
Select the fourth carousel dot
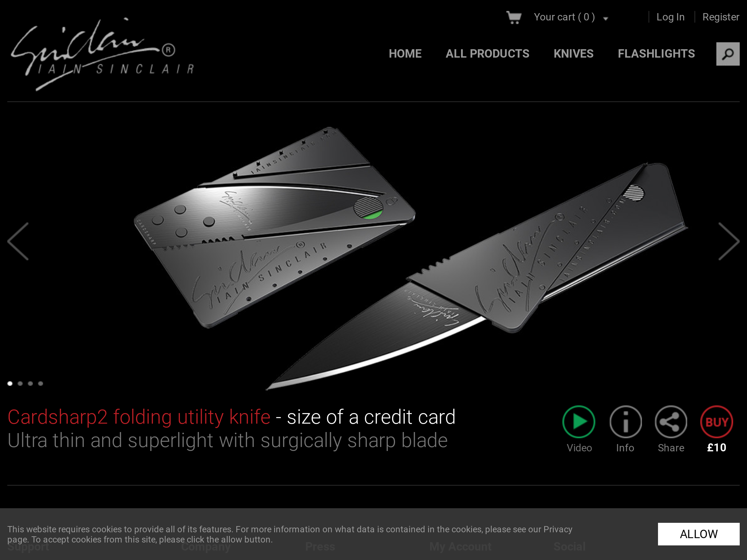(40, 383)
